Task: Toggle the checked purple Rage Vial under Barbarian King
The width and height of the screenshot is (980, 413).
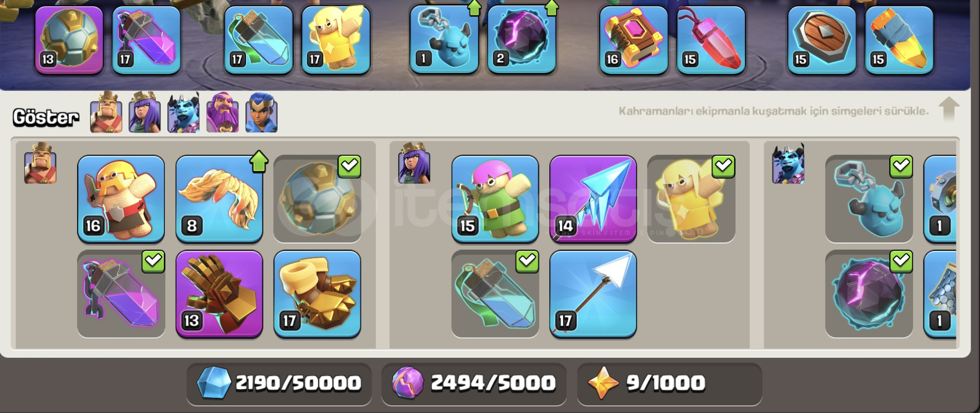Action: point(121,294)
